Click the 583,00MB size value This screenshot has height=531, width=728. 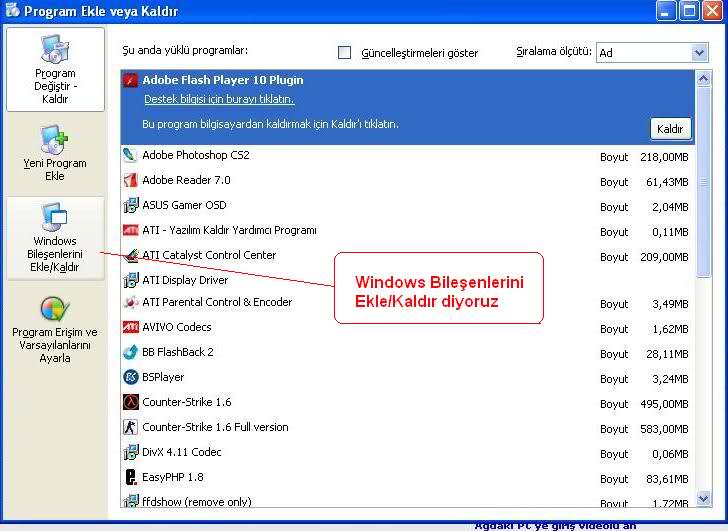tap(664, 429)
